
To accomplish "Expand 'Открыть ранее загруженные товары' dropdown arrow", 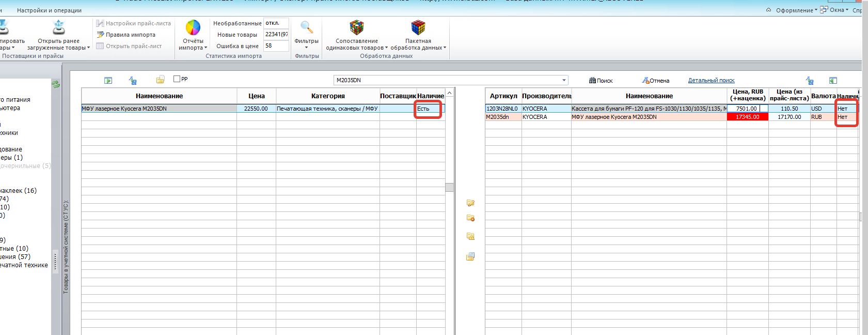I will pyautogui.click(x=88, y=48).
